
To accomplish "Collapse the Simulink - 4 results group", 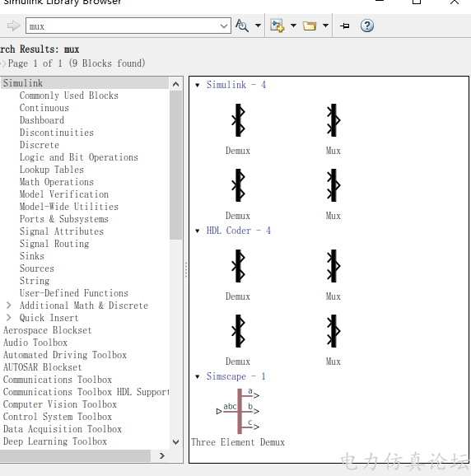I will pyautogui.click(x=198, y=85).
